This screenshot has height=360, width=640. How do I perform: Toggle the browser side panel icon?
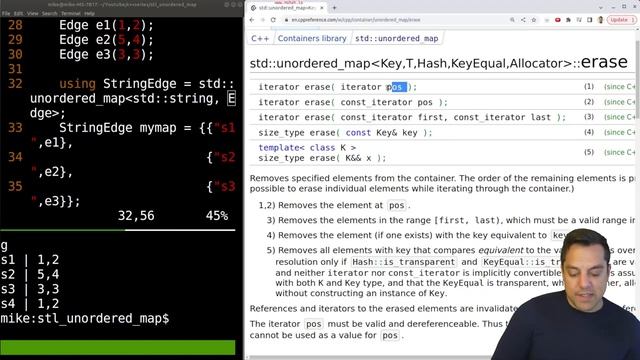point(589,20)
